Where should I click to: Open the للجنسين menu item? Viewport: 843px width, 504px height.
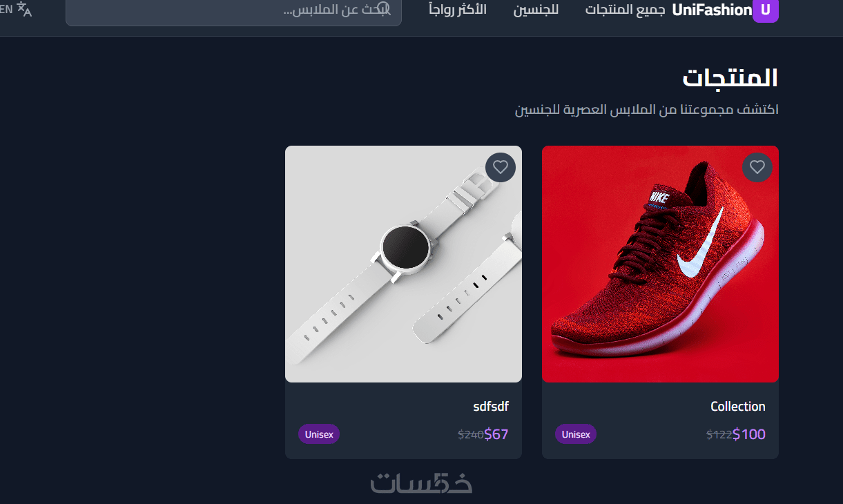536,10
